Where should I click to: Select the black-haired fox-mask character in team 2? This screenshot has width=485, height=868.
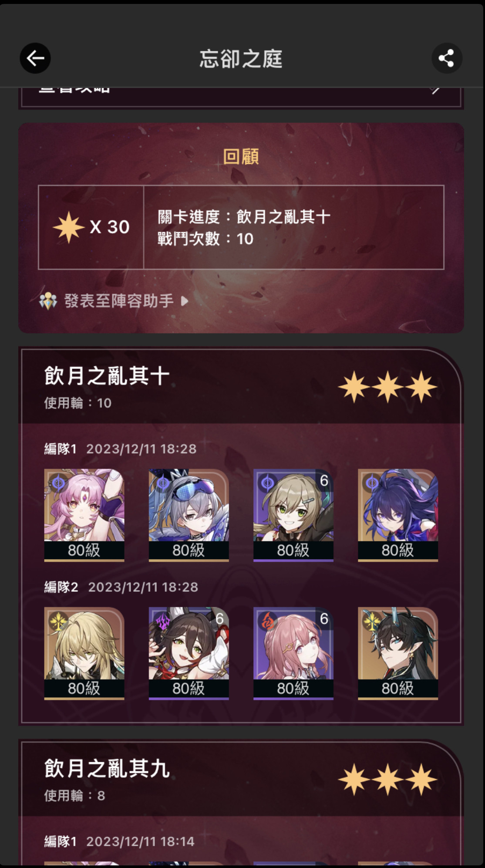click(x=189, y=653)
